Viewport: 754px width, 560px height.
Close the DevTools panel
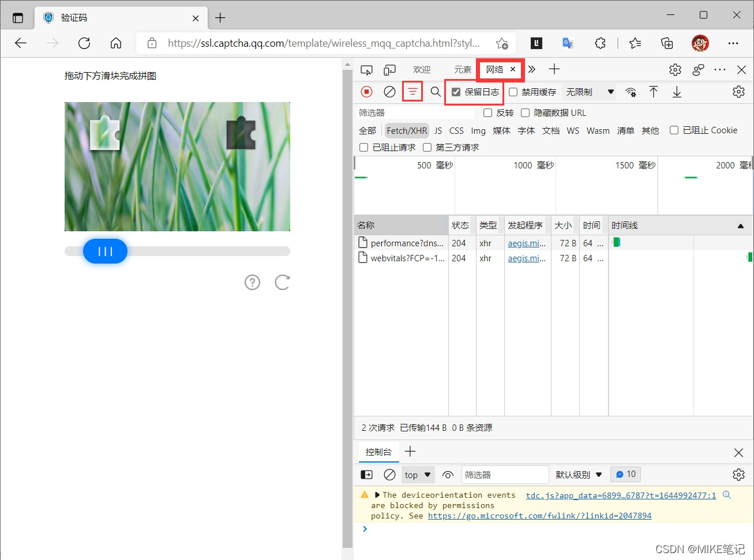click(742, 70)
